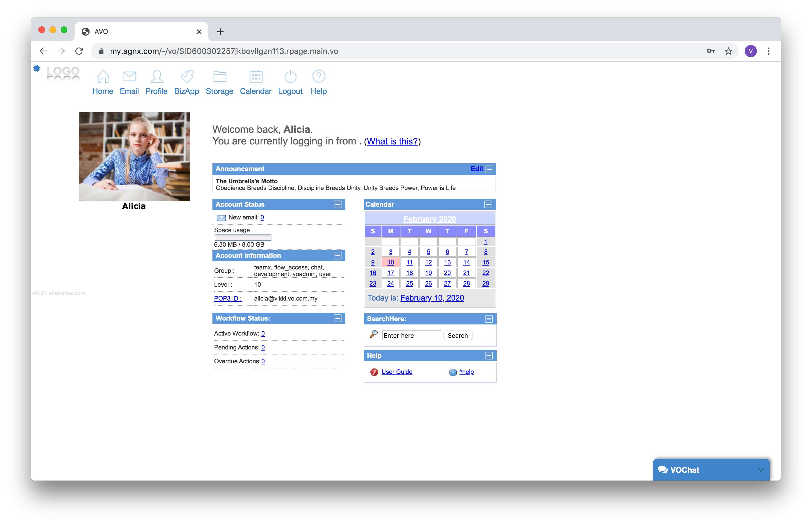812x525 pixels.
Task: Collapse the Calendar widget panel
Action: tap(488, 204)
